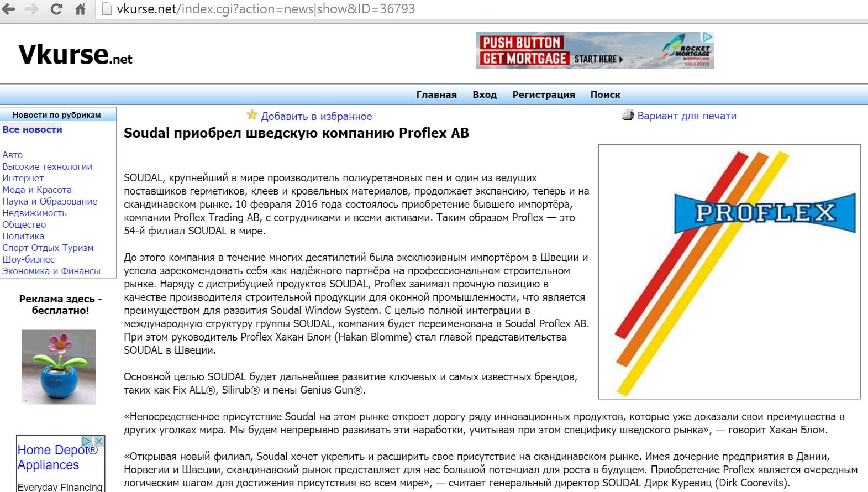Click the Реклама здесь - бесплатно! text

[x=60, y=305]
